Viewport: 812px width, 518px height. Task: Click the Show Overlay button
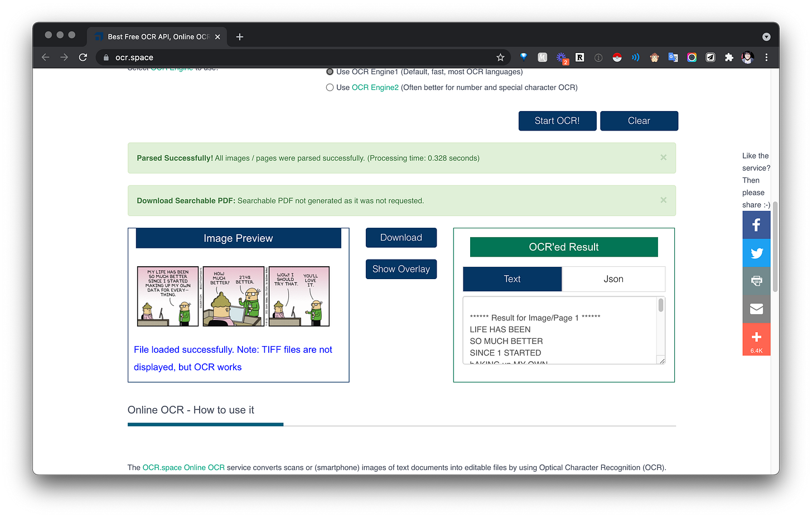tap(401, 269)
